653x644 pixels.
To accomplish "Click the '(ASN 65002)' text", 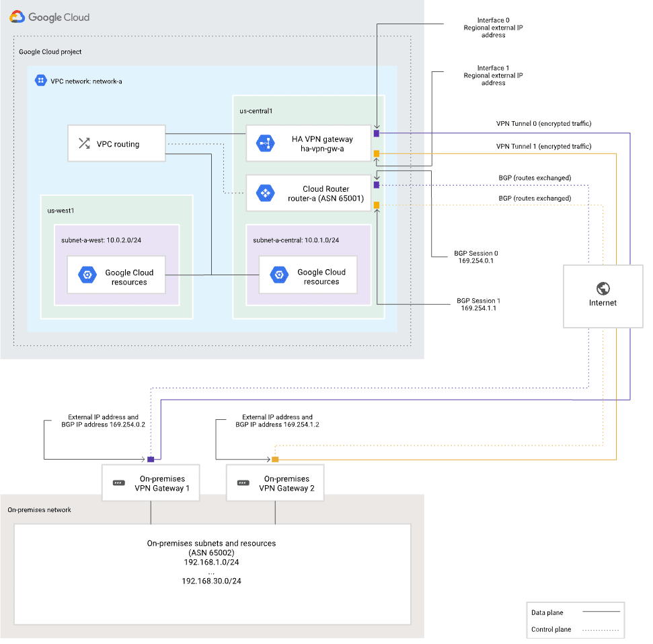I will (211, 552).
